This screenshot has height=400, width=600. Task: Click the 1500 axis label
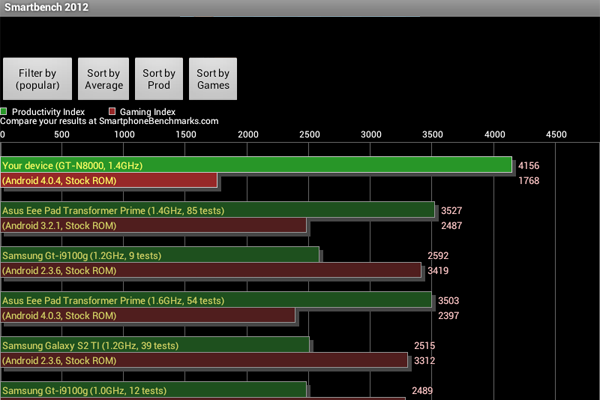coord(186,134)
